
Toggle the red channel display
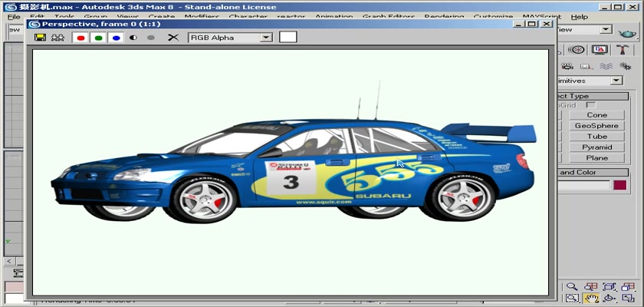[81, 38]
